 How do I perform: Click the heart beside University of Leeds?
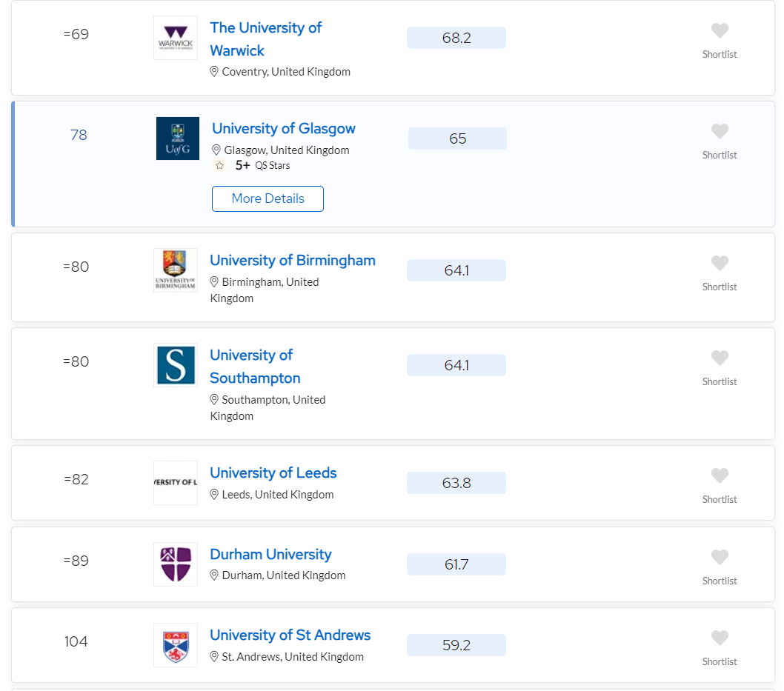tap(720, 476)
